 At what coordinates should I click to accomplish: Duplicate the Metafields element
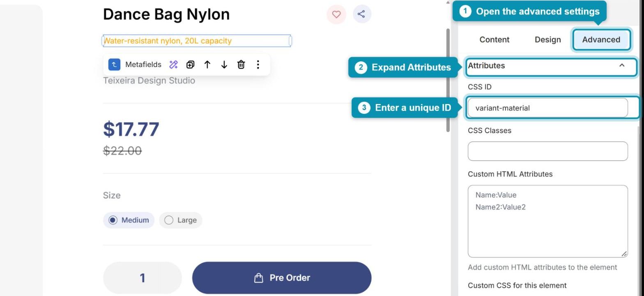(x=190, y=65)
